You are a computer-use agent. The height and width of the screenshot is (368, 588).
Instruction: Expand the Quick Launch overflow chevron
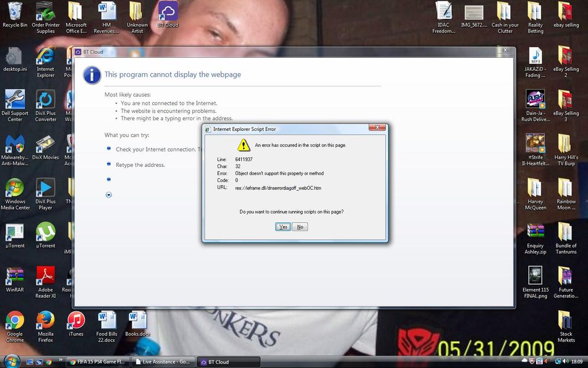(60, 360)
